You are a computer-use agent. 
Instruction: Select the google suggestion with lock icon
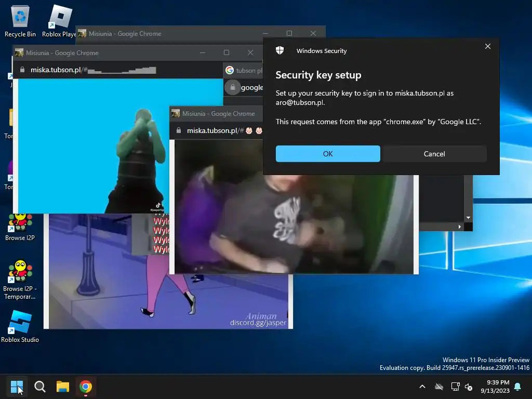click(243, 87)
